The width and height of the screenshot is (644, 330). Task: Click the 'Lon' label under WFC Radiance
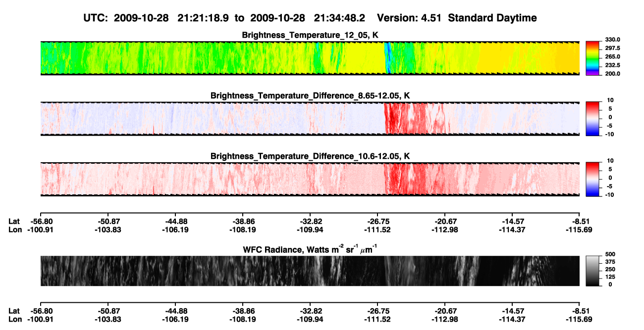pyautogui.click(x=15, y=319)
